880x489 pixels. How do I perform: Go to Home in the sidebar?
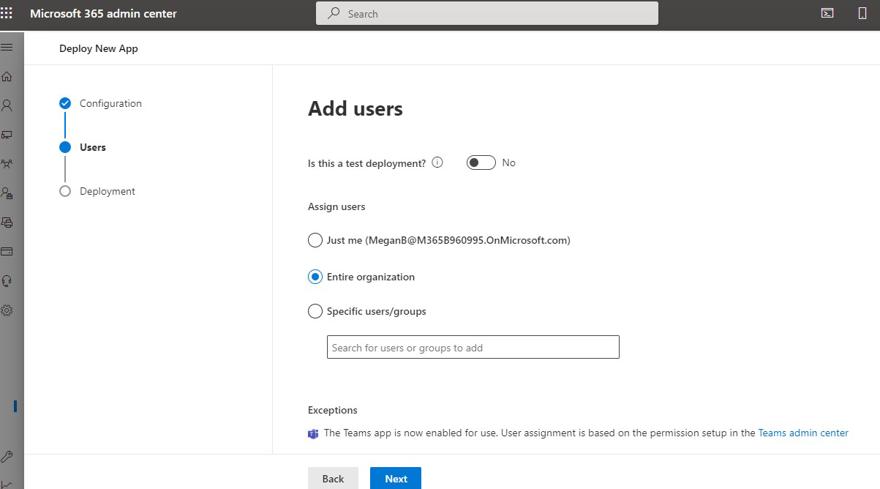pos(7,76)
